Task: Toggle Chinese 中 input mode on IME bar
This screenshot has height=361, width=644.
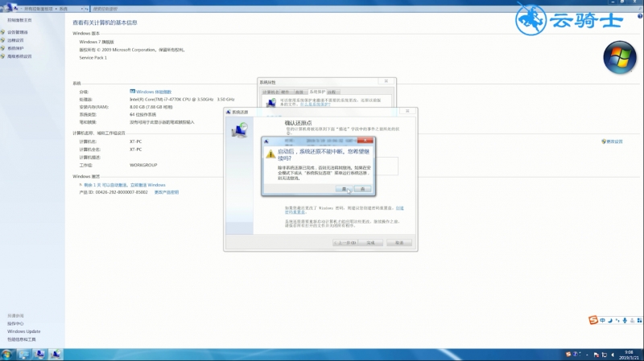Action: pyautogui.click(x=602, y=320)
